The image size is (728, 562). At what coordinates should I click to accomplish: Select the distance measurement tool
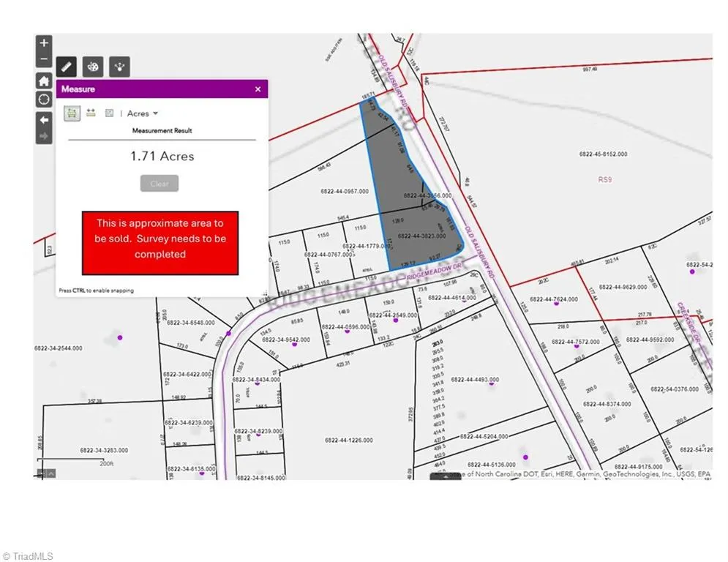point(91,113)
